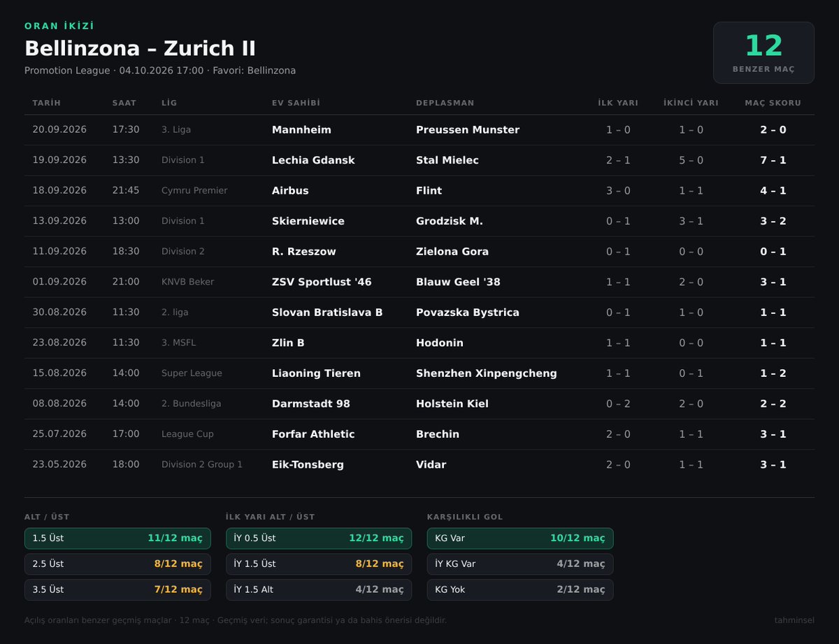Viewport: 839px width, 644px height.
Task: Click the Promotion League match info subtitle
Action: pos(160,71)
